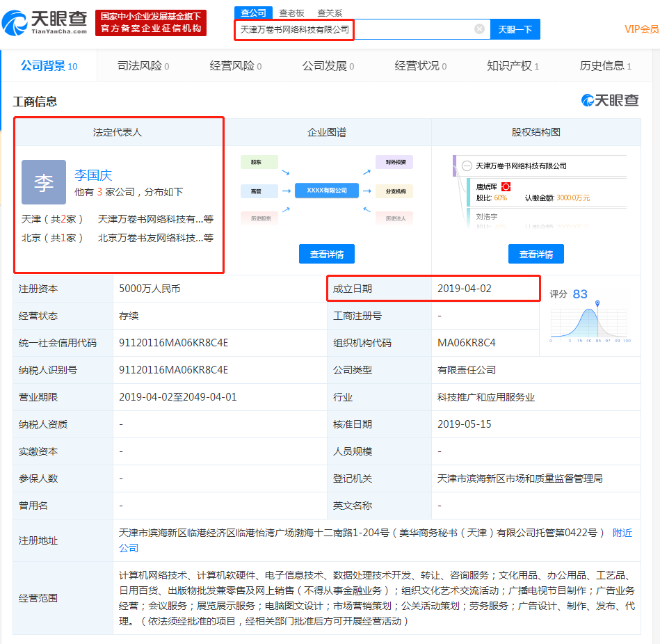Click approval date 2019-05-15
Viewport: 660px width, 644px height.
[465, 424]
